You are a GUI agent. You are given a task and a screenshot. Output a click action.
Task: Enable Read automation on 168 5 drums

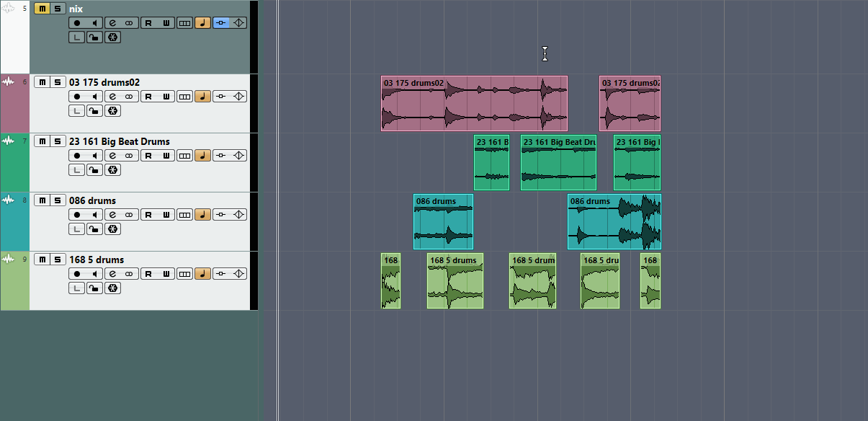pos(148,273)
